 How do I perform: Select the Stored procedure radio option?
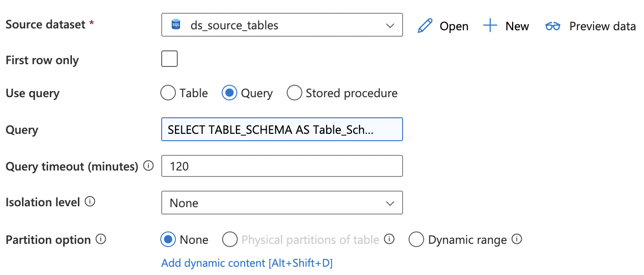(x=294, y=93)
